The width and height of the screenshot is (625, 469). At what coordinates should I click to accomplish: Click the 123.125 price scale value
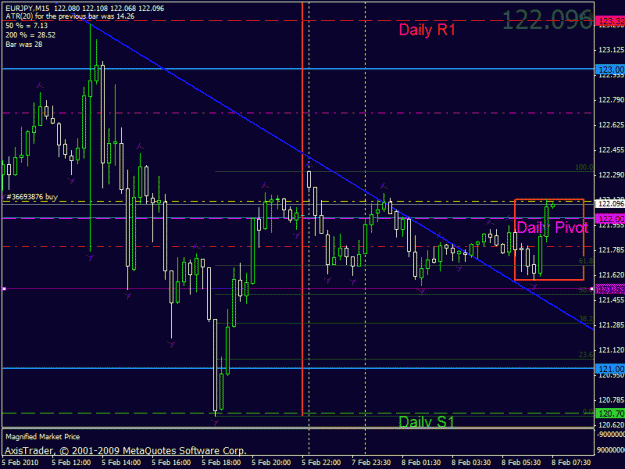[x=611, y=50]
